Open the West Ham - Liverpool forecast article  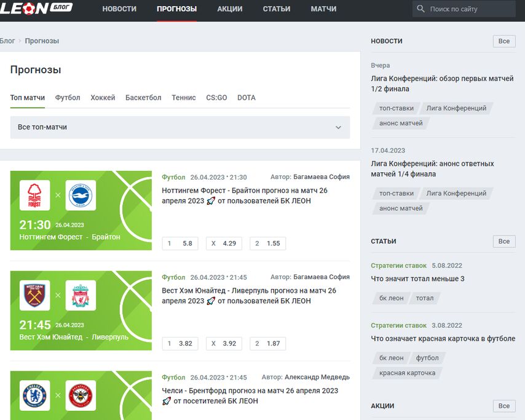point(249,296)
